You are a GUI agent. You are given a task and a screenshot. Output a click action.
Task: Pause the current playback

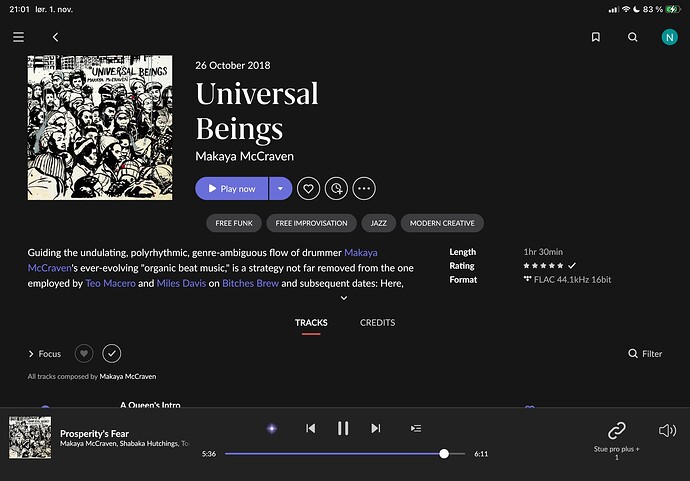(343, 428)
